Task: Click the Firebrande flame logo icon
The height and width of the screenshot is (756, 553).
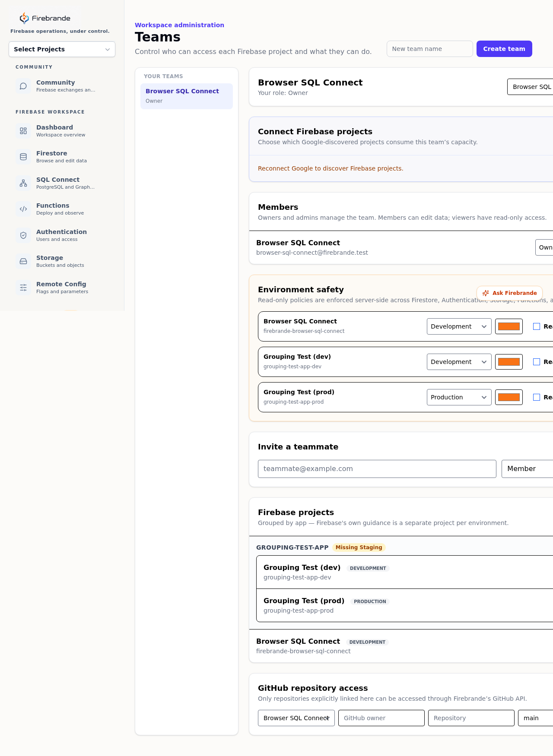Action: point(24,18)
